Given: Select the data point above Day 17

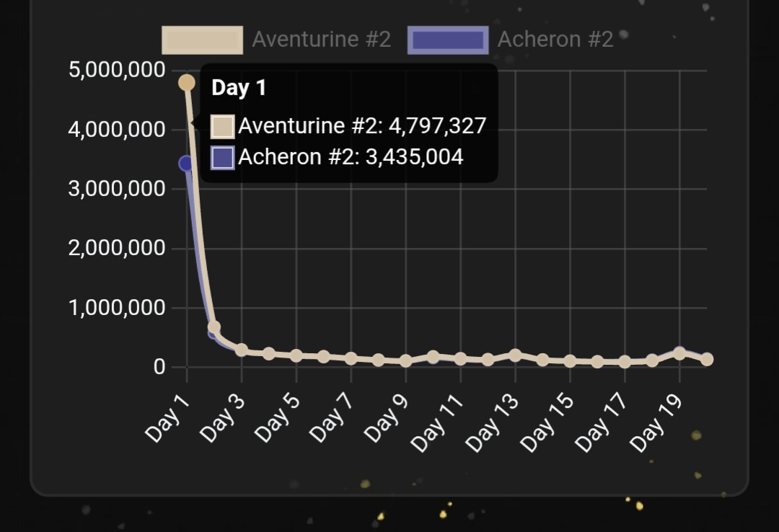Looking at the screenshot, I should click(x=625, y=362).
